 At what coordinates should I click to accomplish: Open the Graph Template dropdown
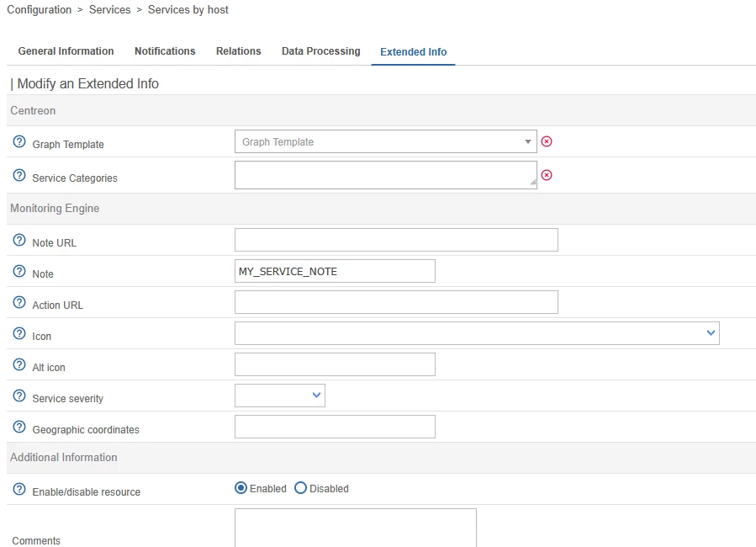point(385,141)
